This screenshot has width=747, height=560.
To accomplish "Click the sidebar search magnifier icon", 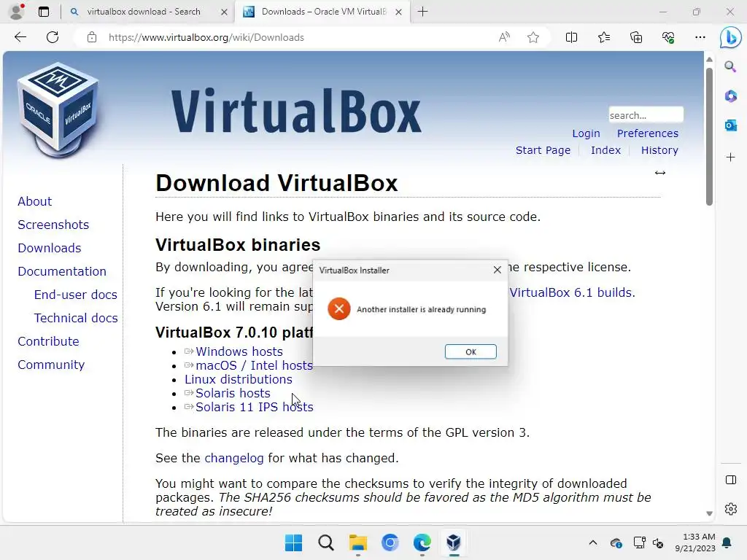I will pyautogui.click(x=730, y=66).
